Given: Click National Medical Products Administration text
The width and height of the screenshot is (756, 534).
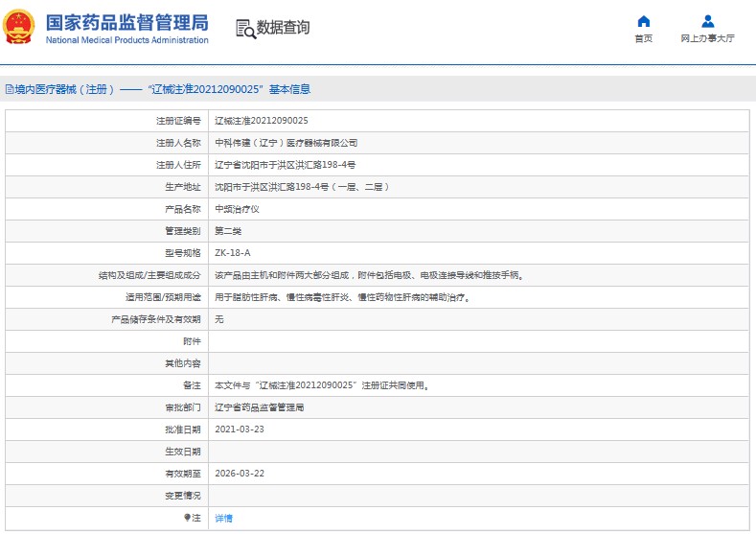Looking at the screenshot, I should pos(127,40).
